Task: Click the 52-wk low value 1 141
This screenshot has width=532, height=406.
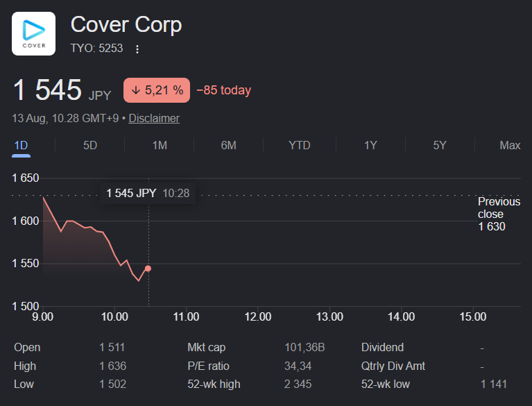Action: coord(494,384)
